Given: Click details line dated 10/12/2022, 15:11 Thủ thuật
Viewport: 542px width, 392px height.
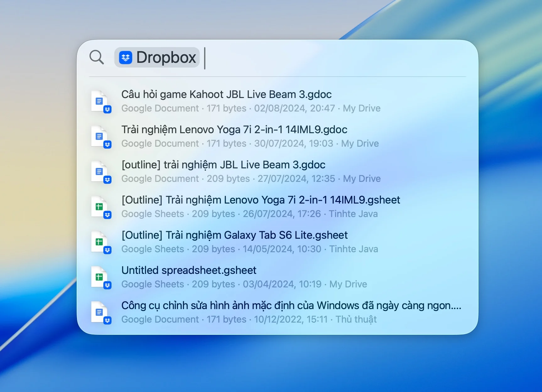Looking at the screenshot, I should [x=249, y=319].
